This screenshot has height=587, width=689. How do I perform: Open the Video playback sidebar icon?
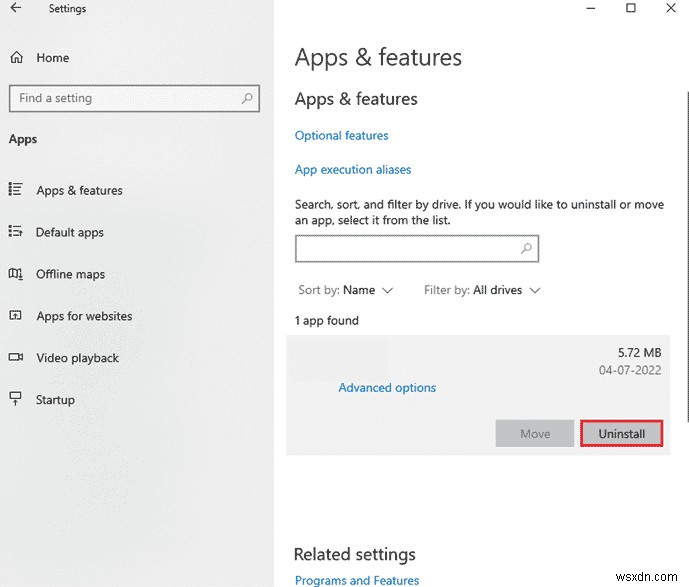point(15,358)
